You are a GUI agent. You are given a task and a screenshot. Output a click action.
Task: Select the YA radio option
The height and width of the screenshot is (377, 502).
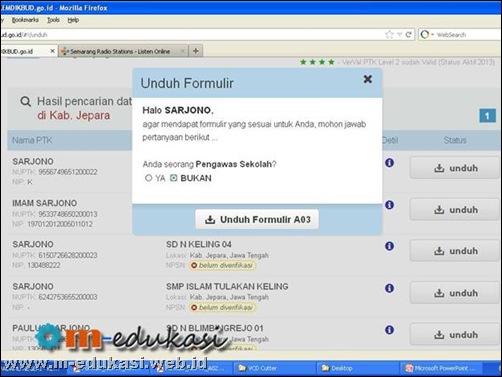[x=149, y=178]
